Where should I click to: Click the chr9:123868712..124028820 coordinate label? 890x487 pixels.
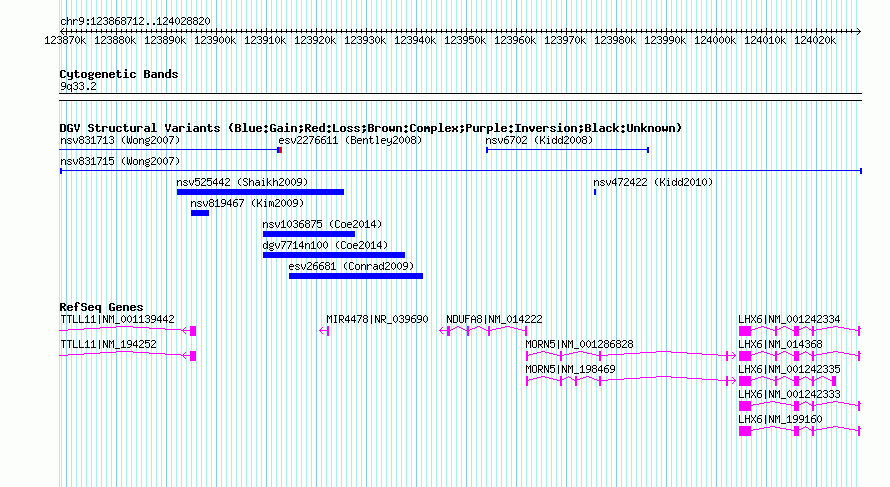135,21
